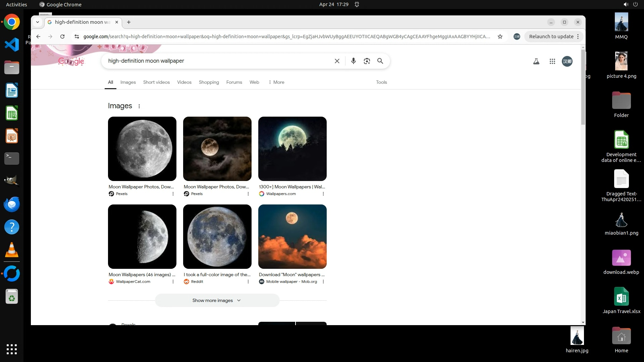Expand Show more images
This screenshot has height=362, width=644.
(217, 300)
